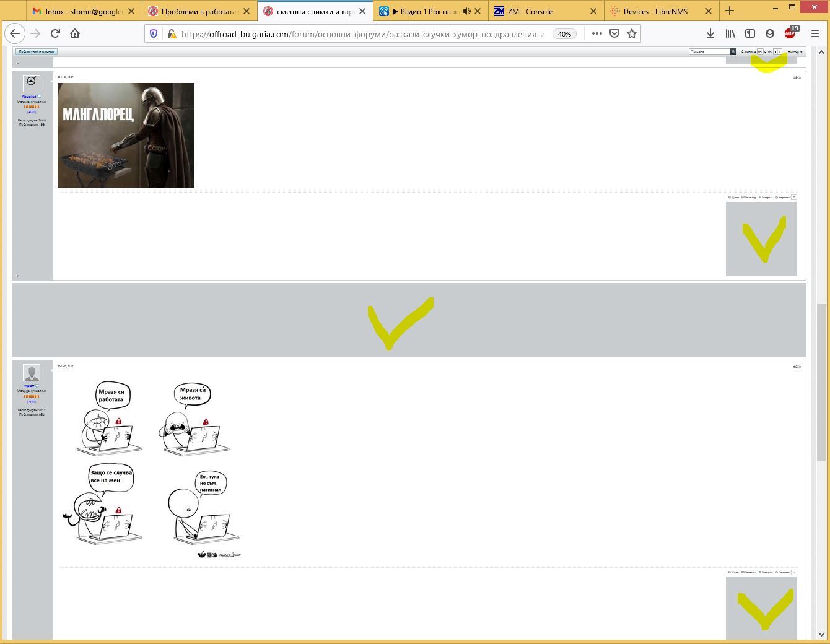
Task: Quote vipent's post with Цитат
Action: click(x=733, y=572)
